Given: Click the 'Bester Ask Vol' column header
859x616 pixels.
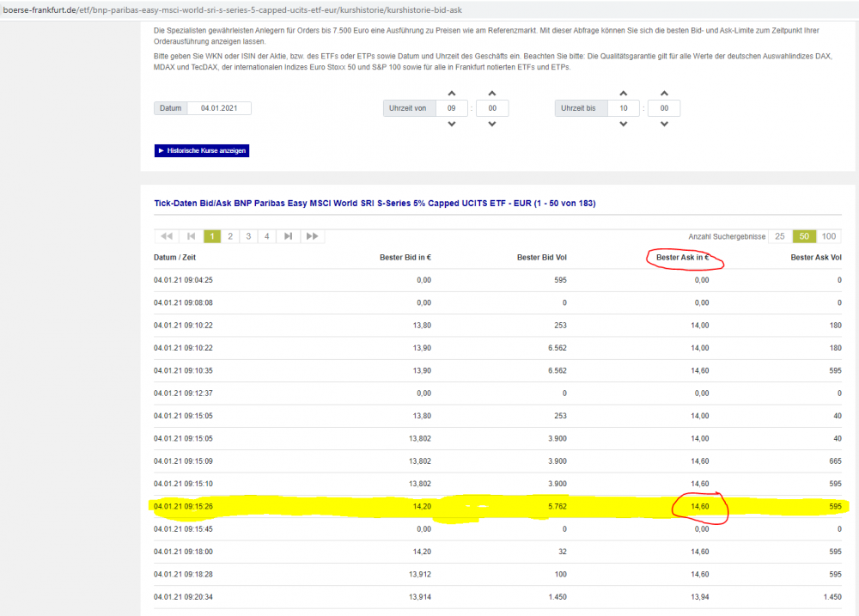Looking at the screenshot, I should 816,257.
